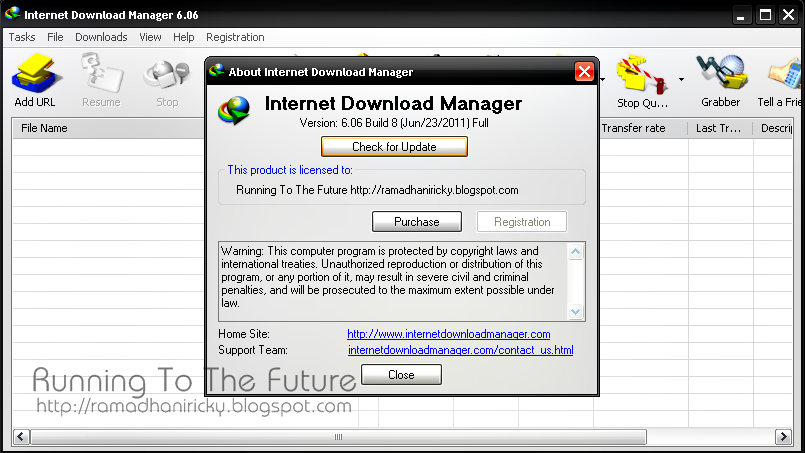The height and width of the screenshot is (453, 805).
Task: Open the View menu
Action: pyautogui.click(x=150, y=37)
